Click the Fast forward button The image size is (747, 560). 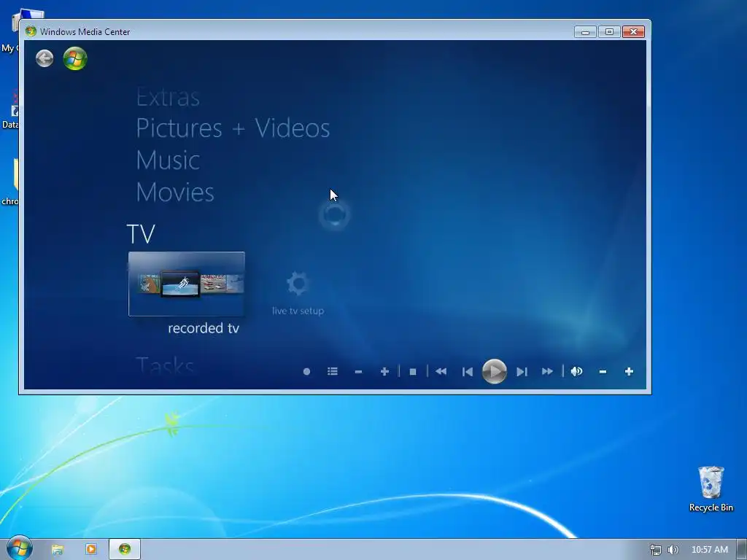click(547, 371)
